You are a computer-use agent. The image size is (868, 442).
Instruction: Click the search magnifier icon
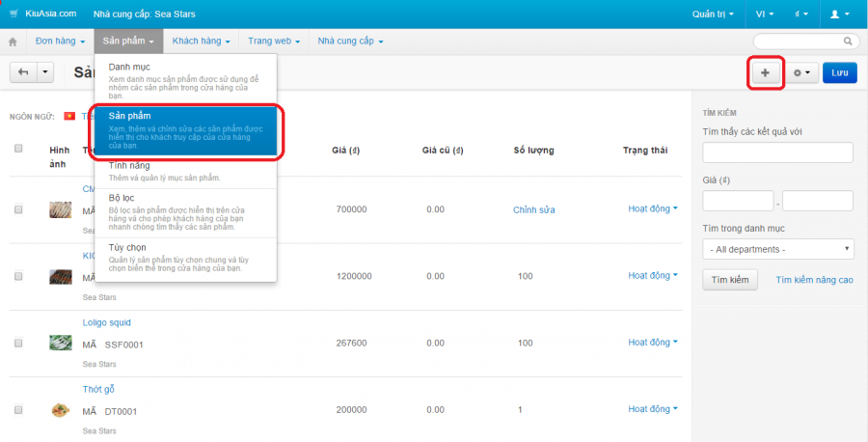[848, 41]
